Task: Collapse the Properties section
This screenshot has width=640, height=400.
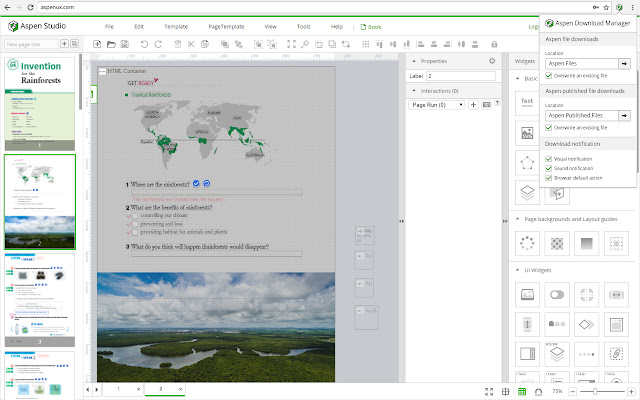Action: (x=414, y=61)
